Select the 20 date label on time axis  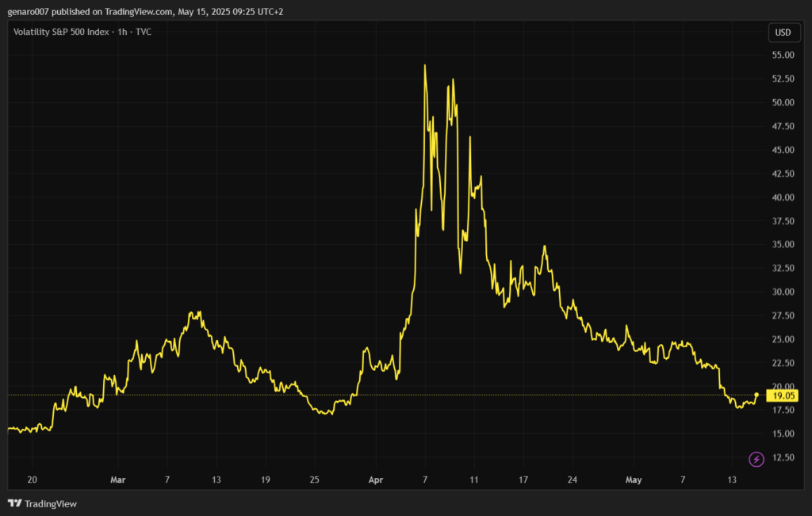tap(32, 480)
